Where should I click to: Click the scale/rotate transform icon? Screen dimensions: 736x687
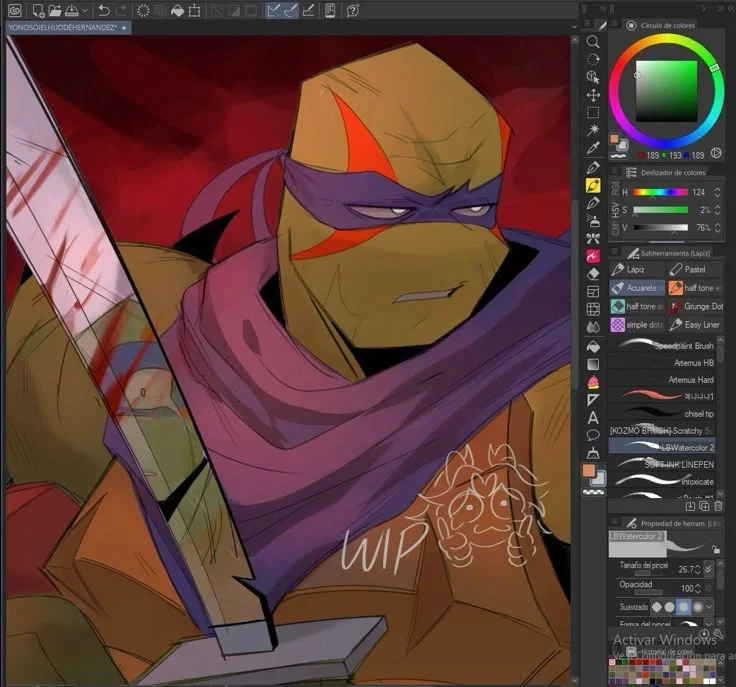pos(194,10)
